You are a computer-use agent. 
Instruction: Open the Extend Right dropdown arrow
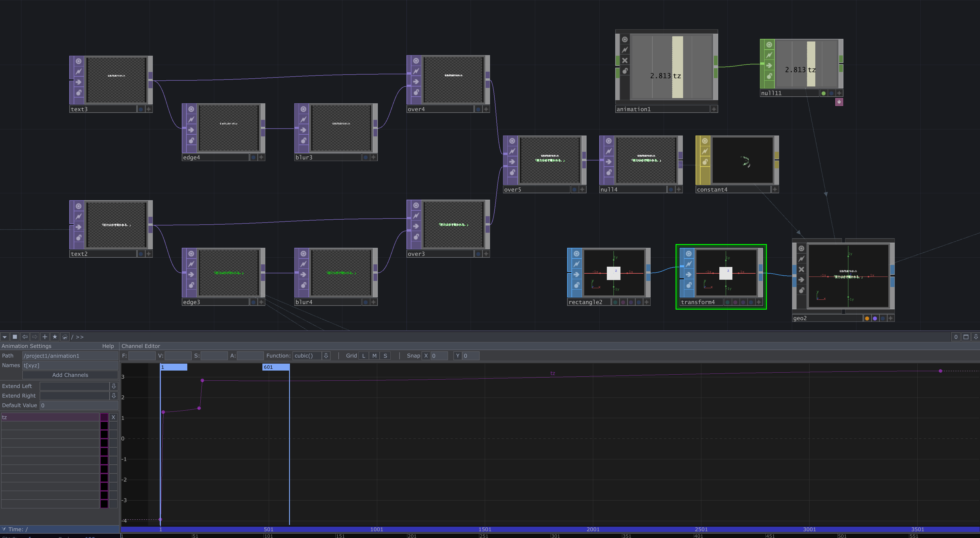(113, 396)
